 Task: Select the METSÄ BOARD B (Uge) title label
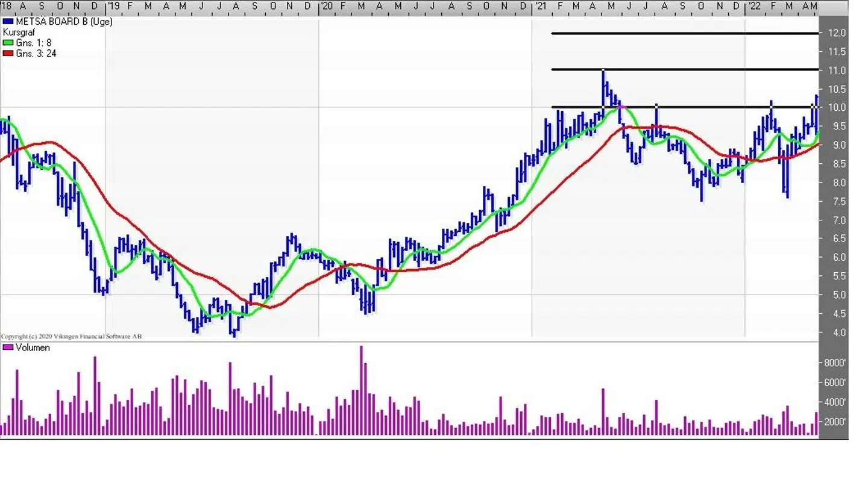tap(64, 22)
